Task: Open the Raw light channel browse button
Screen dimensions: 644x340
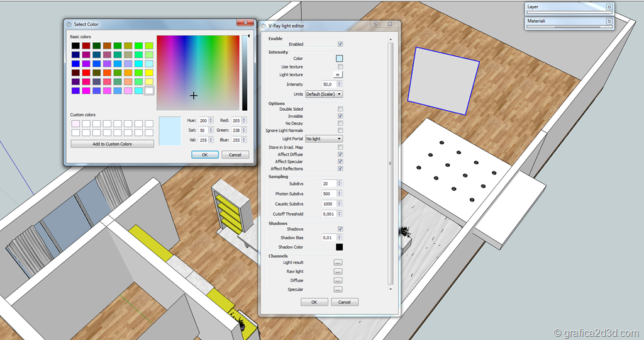Action: click(x=338, y=271)
